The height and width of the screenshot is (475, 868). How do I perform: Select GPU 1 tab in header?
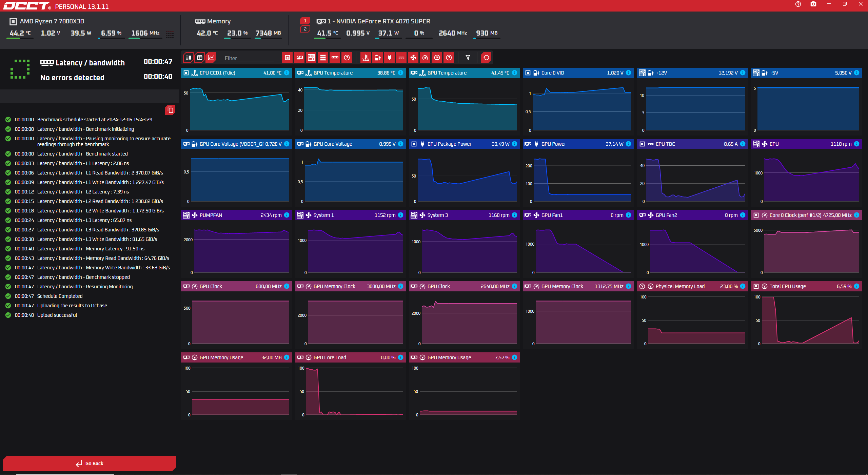coord(305,21)
